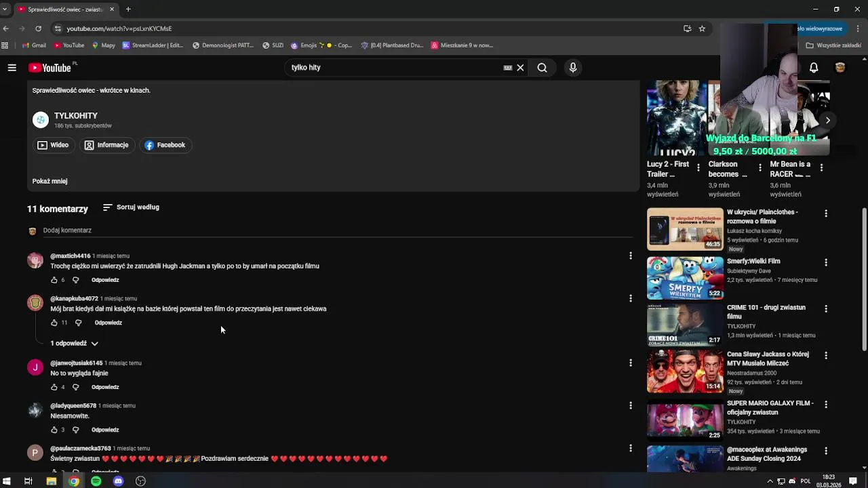This screenshot has height=488, width=868.
Task: Open more options for Smerfy: Wielki Film video
Action: (x=826, y=262)
